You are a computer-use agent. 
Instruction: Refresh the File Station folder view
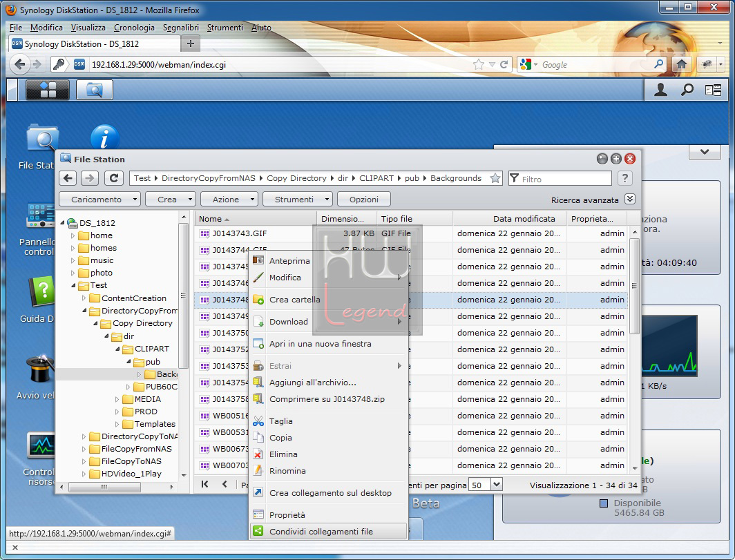pos(114,178)
